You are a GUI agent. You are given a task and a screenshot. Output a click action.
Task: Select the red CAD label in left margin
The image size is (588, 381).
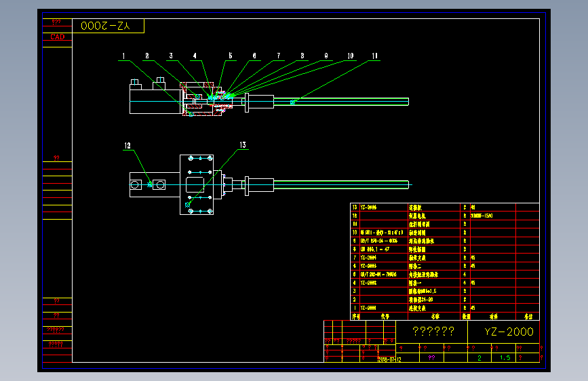58,37
